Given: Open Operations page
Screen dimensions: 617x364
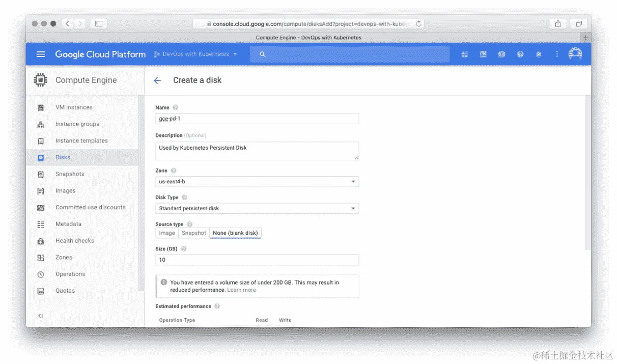Looking at the screenshot, I should pyautogui.click(x=70, y=274).
